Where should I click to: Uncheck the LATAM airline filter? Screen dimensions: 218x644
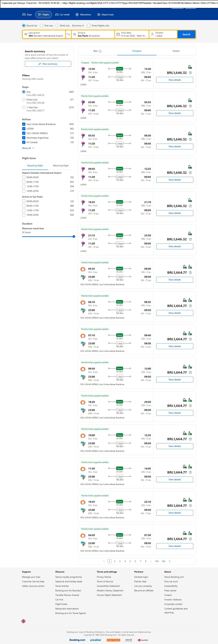[x=24, y=129]
